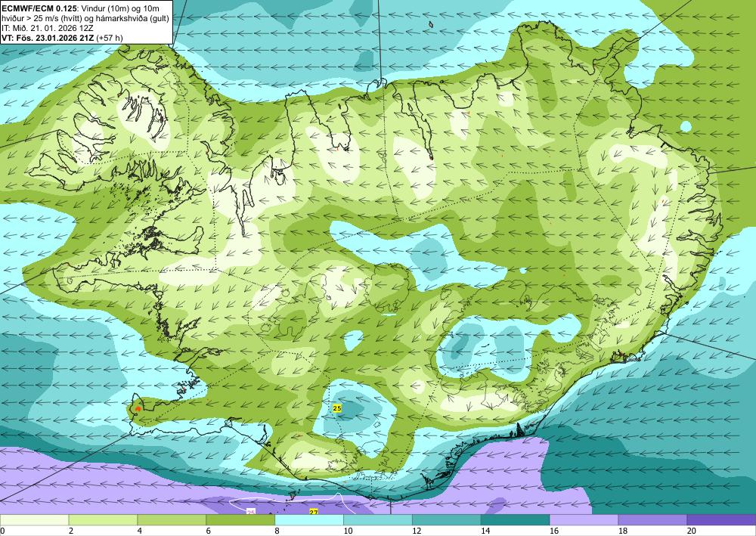The width and height of the screenshot is (756, 536).
Task: Click the 'IT: Mið. 21. 01. 2026 12Z' line
Action: (46, 28)
